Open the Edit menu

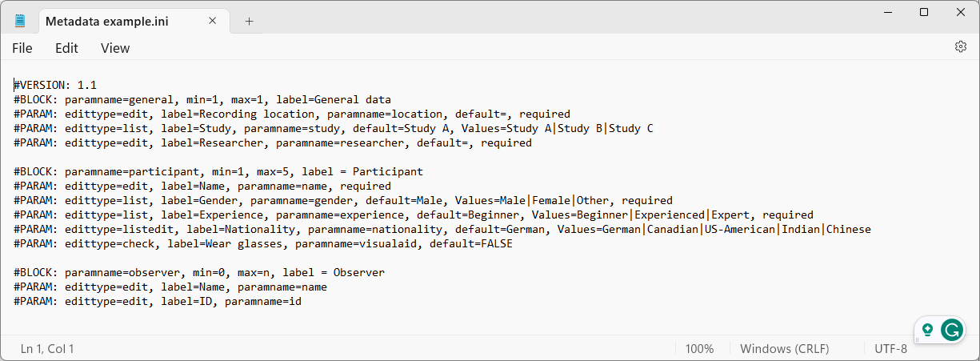(66, 48)
